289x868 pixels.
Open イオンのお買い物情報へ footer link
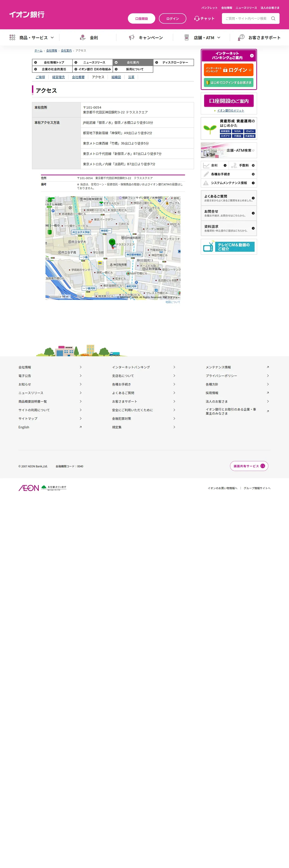pyautogui.click(x=222, y=488)
